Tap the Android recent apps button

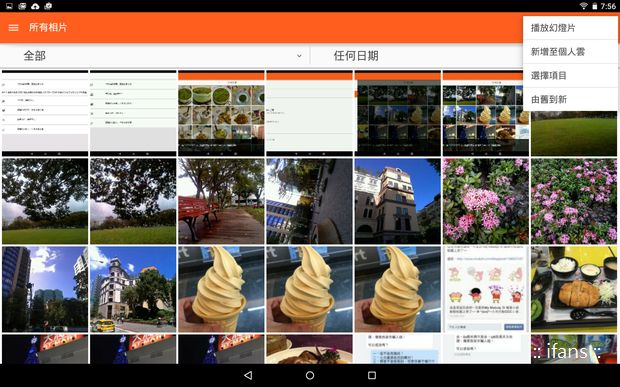(372, 375)
